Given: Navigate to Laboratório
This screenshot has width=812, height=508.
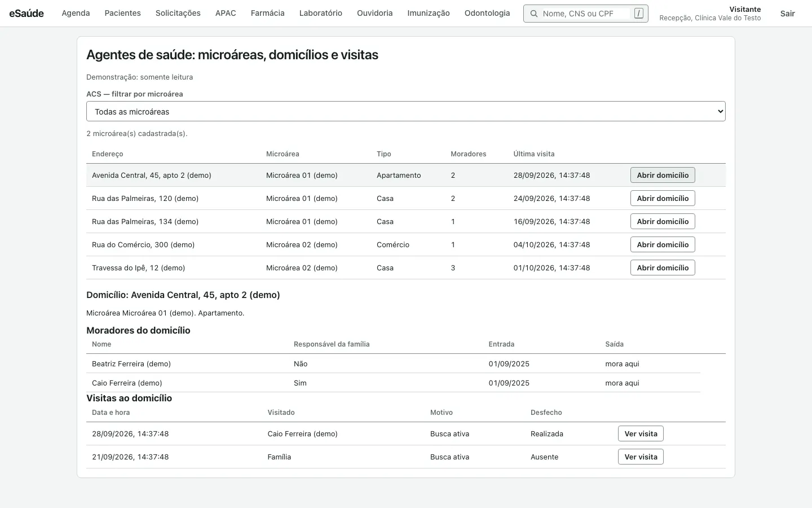Looking at the screenshot, I should [320, 13].
